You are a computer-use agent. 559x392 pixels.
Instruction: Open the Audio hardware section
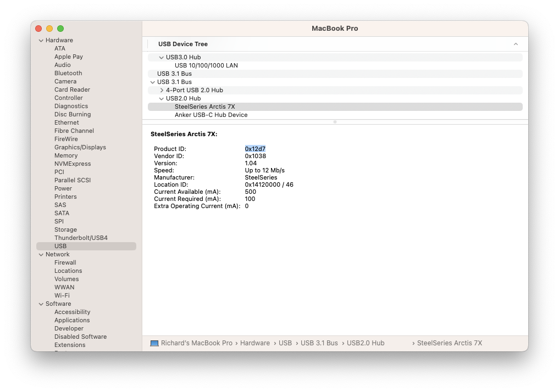pyautogui.click(x=63, y=65)
